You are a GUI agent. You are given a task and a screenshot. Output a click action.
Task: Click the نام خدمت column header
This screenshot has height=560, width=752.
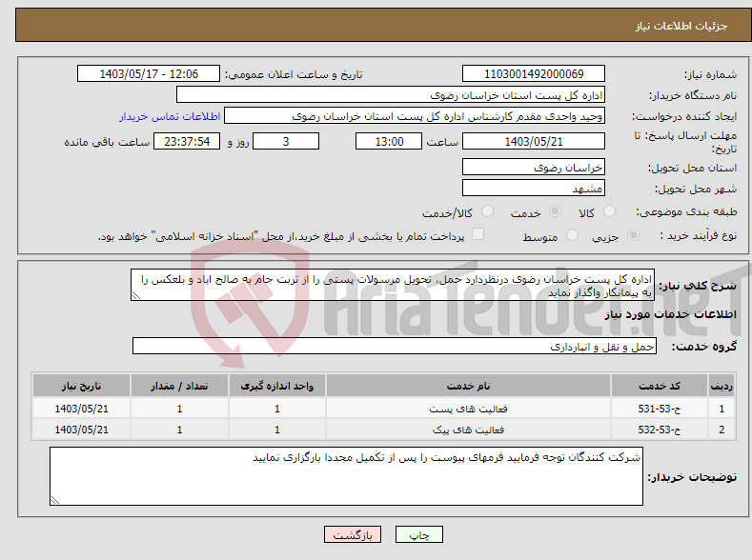(468, 386)
